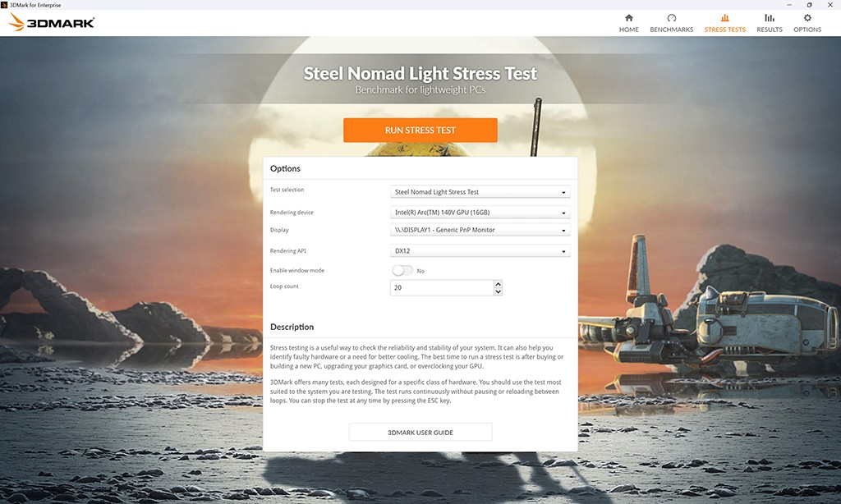Click the 3DMark title bar app icon

[x=4, y=5]
